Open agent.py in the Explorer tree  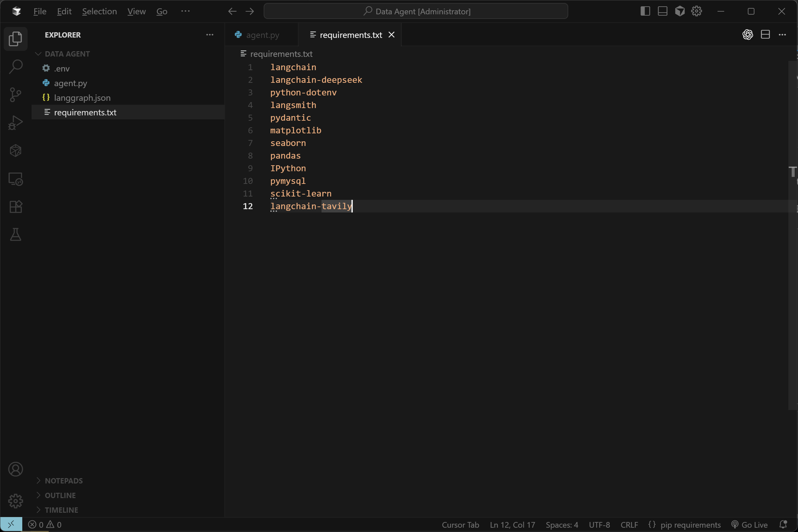pos(128,83)
